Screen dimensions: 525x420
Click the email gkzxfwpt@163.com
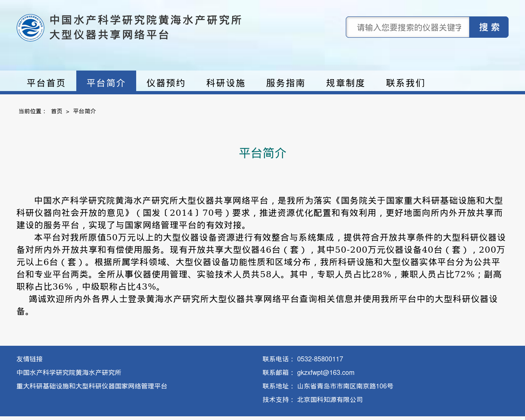326,372
